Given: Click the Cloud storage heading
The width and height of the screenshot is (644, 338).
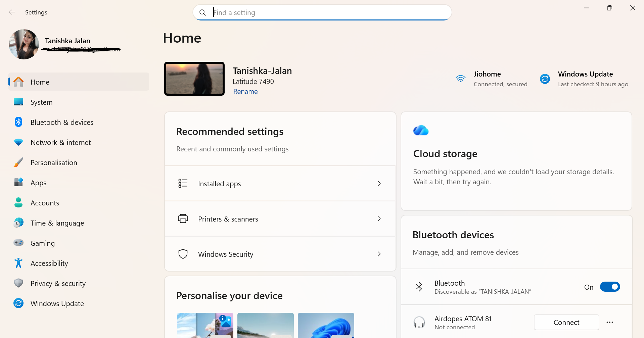Looking at the screenshot, I should (445, 154).
